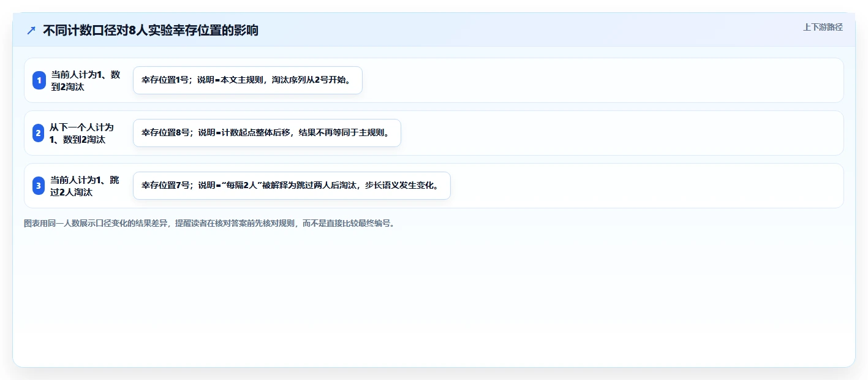Click the arrow icon beside the chart title

(31, 30)
